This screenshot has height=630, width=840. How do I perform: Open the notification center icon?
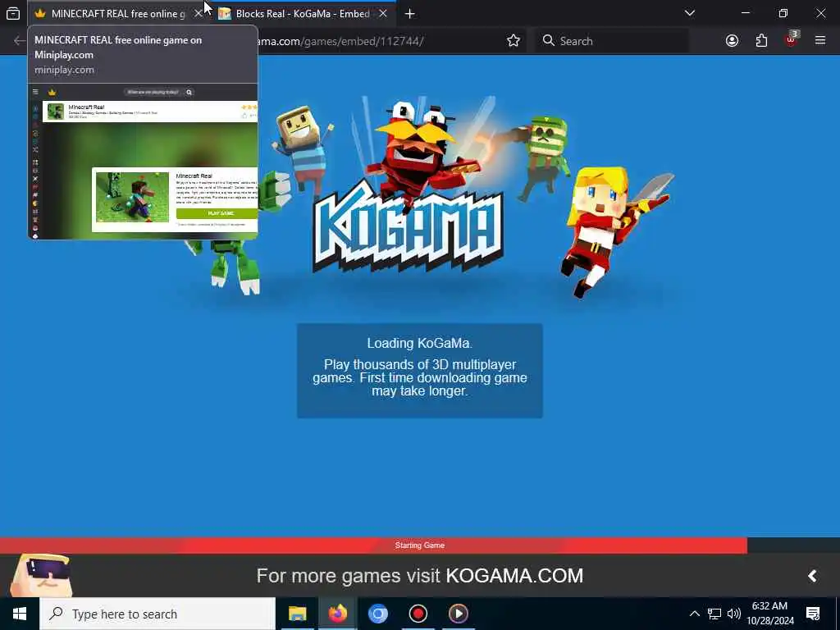[813, 614]
